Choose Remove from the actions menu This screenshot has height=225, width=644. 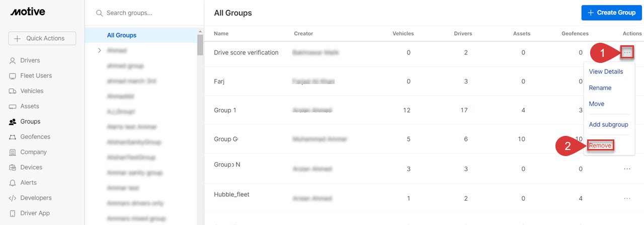tap(600, 145)
